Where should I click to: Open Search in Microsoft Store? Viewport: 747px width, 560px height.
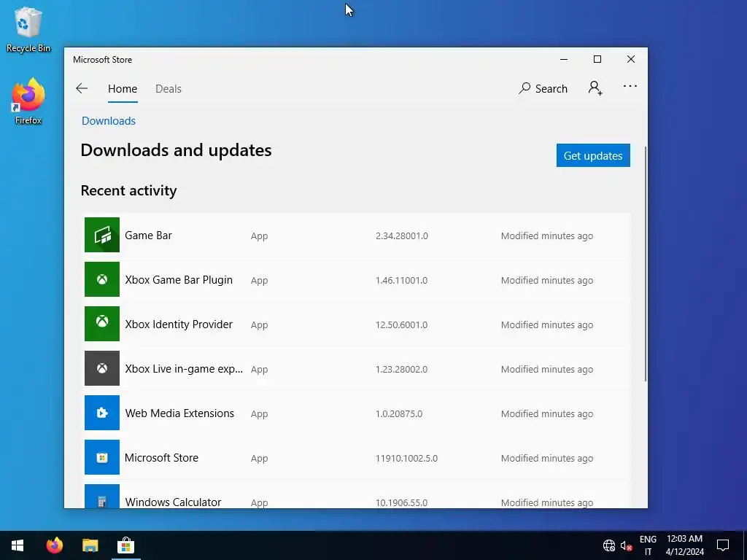[543, 88]
